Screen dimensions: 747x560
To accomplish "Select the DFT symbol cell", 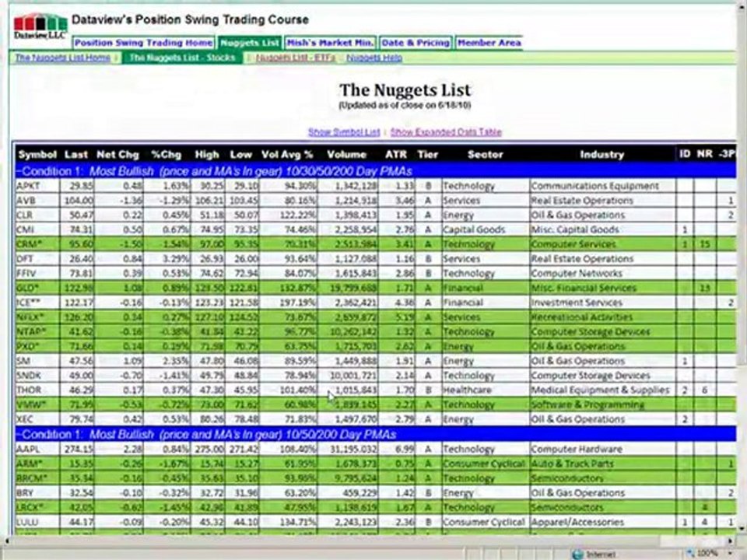I will click(x=37, y=258).
